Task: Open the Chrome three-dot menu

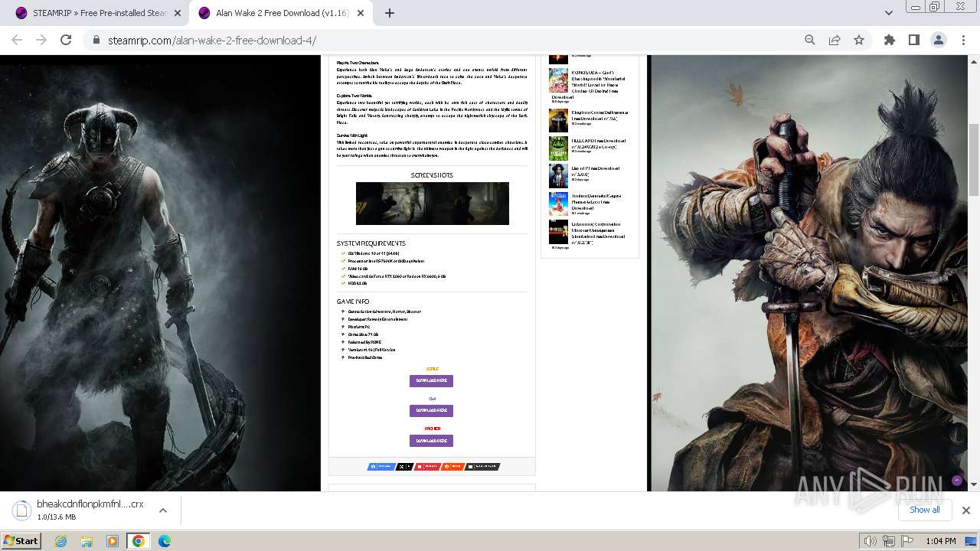Action: coord(962,40)
